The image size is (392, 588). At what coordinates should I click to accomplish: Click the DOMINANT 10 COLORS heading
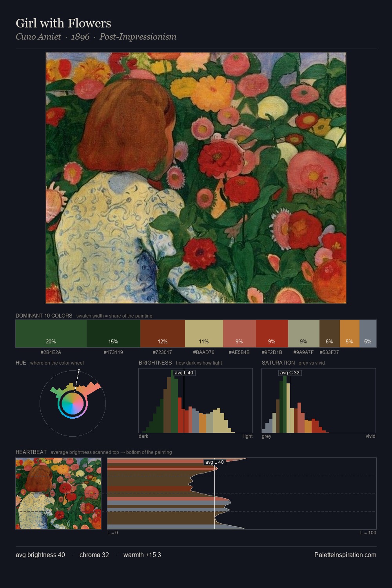[44, 316]
